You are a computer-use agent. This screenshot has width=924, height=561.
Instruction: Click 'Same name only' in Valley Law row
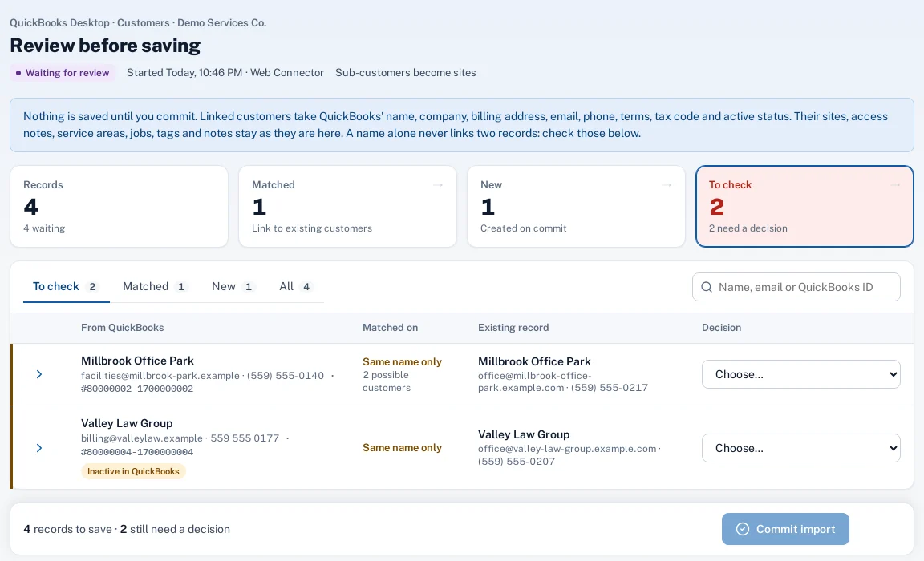402,448
